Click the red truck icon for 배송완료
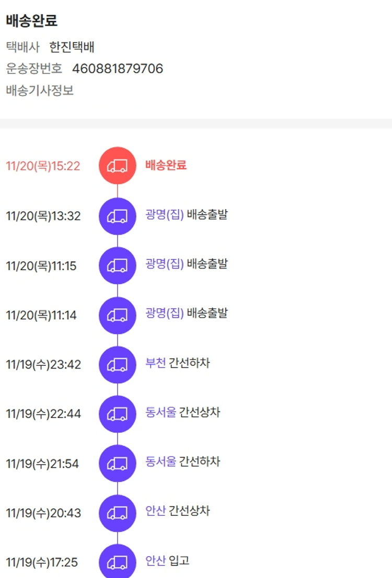Image resolution: width=392 pixels, height=578 pixels. pos(118,166)
